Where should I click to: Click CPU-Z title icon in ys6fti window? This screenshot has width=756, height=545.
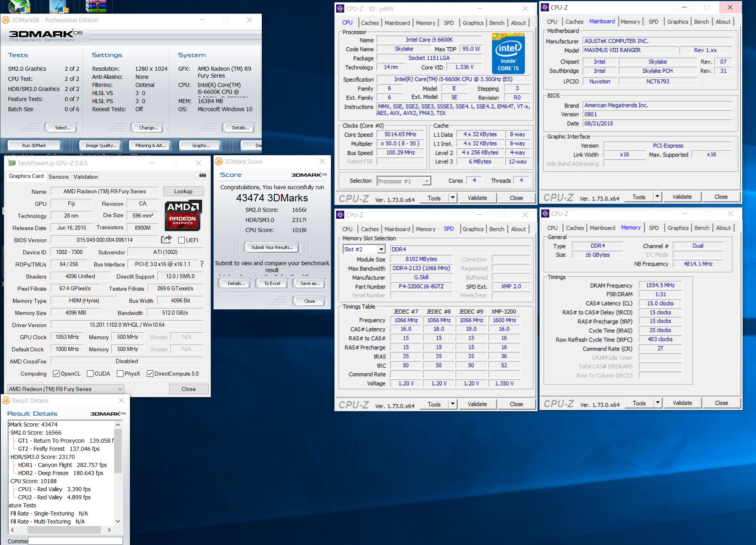341,8
